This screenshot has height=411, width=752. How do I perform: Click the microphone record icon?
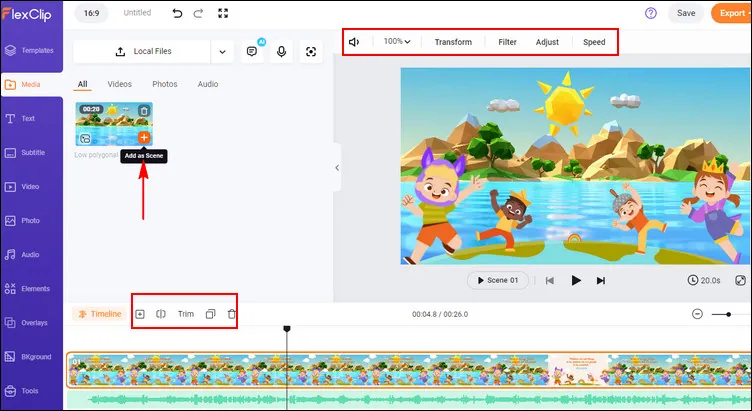[x=282, y=51]
